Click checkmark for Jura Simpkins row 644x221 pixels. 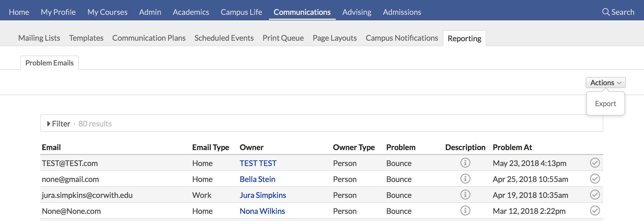pos(595,195)
